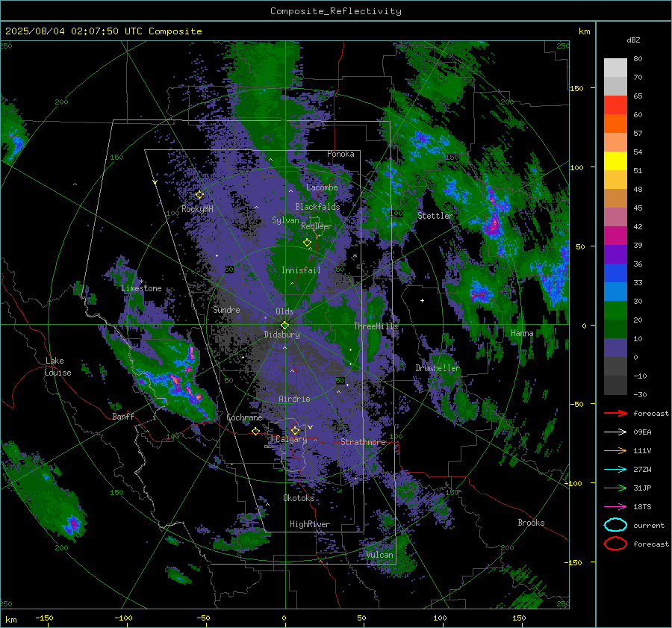
Task: Click the Okotoks label
Action: [x=299, y=498]
